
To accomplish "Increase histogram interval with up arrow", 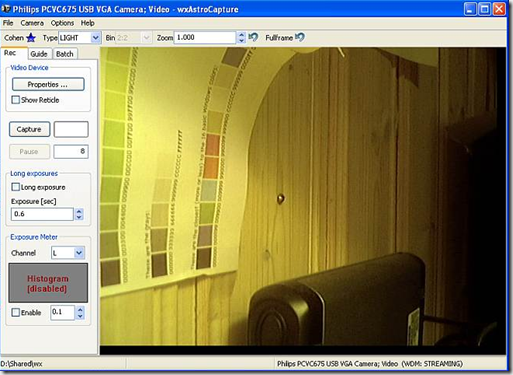I will 80,310.
